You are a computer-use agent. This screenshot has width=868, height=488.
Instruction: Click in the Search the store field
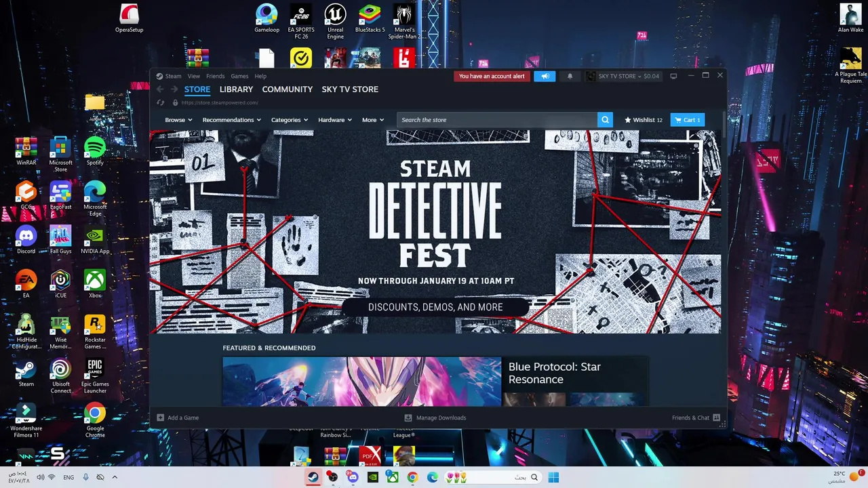497,120
